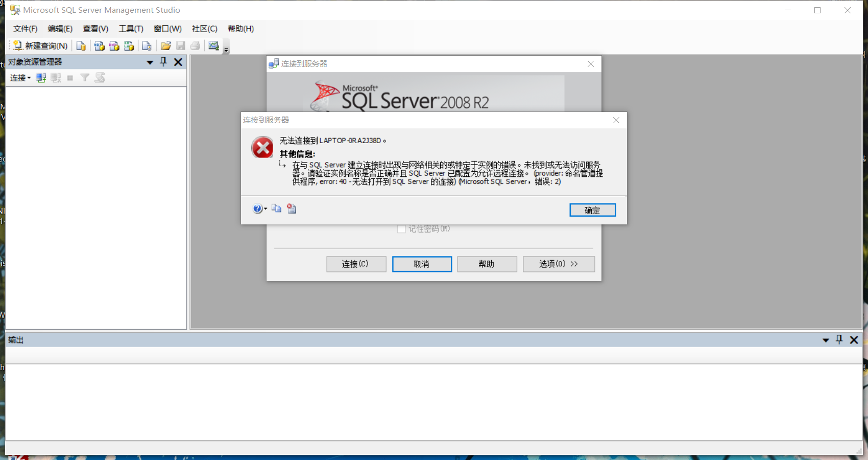This screenshot has height=460, width=868.
Task: Click the Disconnect icon in Object Explorer
Action: pos(56,78)
